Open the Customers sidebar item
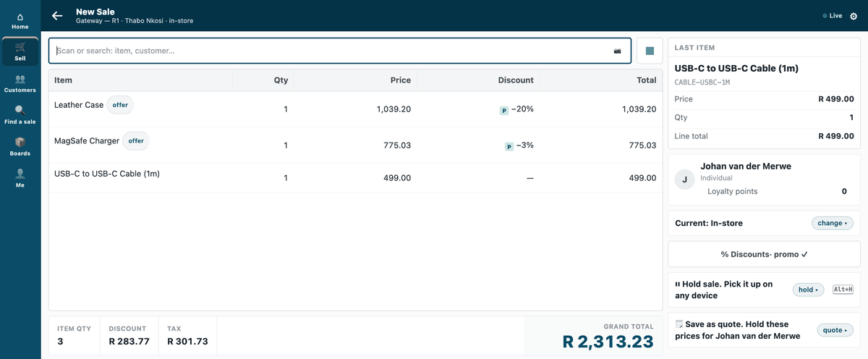Screen dimensions: 868x359 [x=20, y=84]
